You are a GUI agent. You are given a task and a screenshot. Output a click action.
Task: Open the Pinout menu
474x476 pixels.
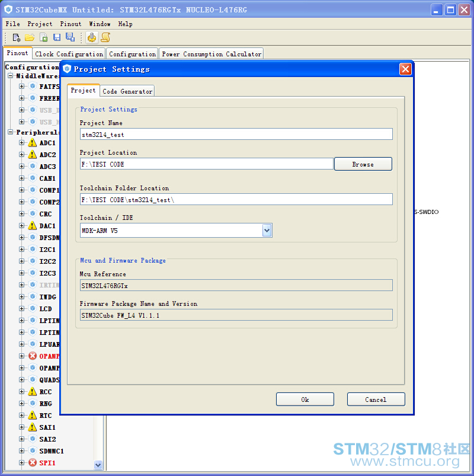click(x=71, y=24)
